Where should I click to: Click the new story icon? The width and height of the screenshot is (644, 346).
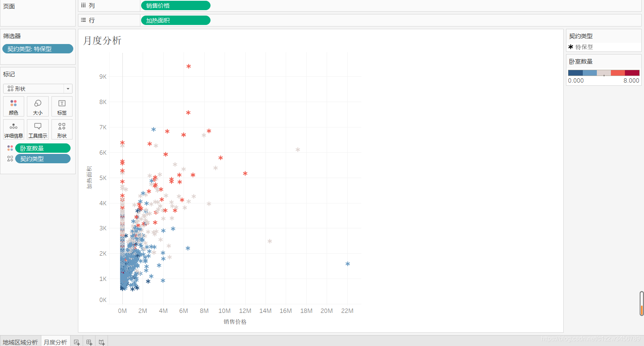point(102,342)
